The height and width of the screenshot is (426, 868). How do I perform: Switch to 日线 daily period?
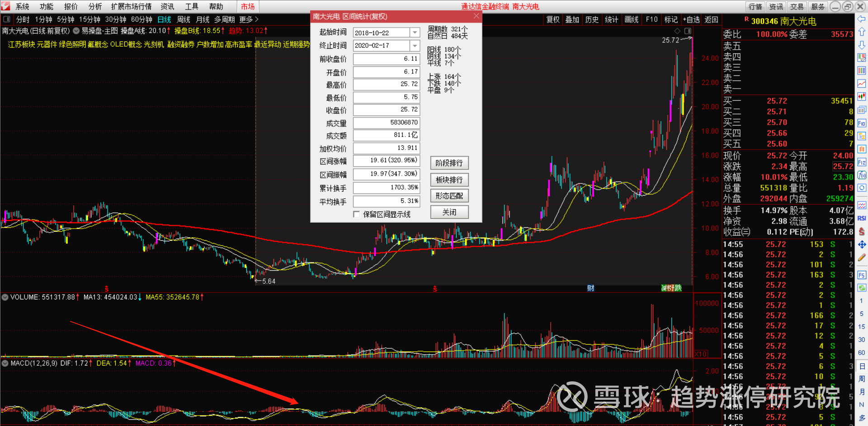pyautogui.click(x=164, y=19)
